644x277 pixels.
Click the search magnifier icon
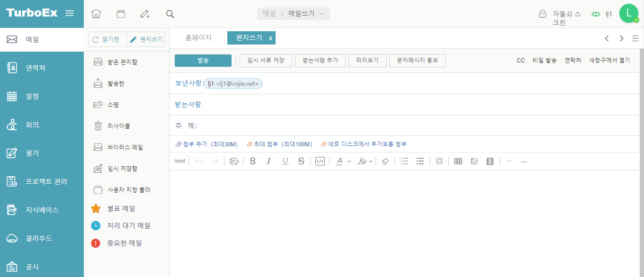pos(170,14)
